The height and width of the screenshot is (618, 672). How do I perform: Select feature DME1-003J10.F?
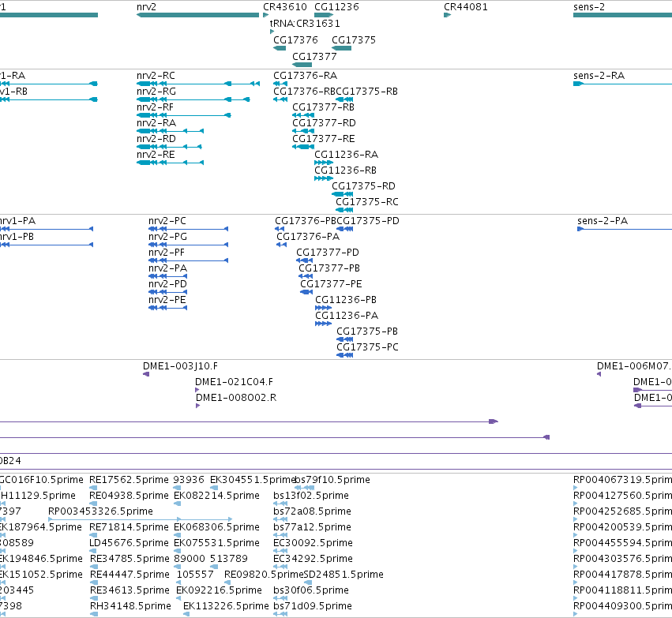[x=180, y=366]
